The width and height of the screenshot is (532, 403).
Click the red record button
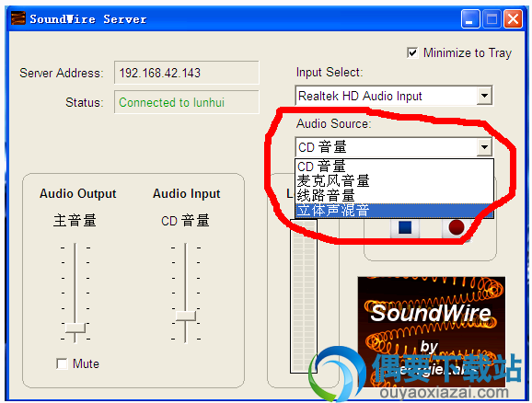456,227
